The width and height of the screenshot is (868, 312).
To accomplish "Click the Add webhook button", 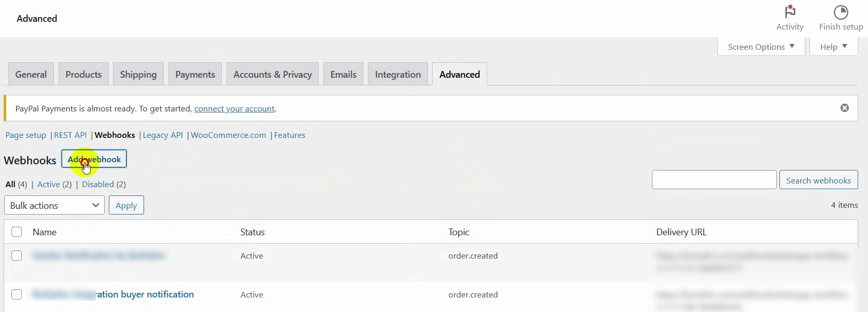I will point(94,159).
